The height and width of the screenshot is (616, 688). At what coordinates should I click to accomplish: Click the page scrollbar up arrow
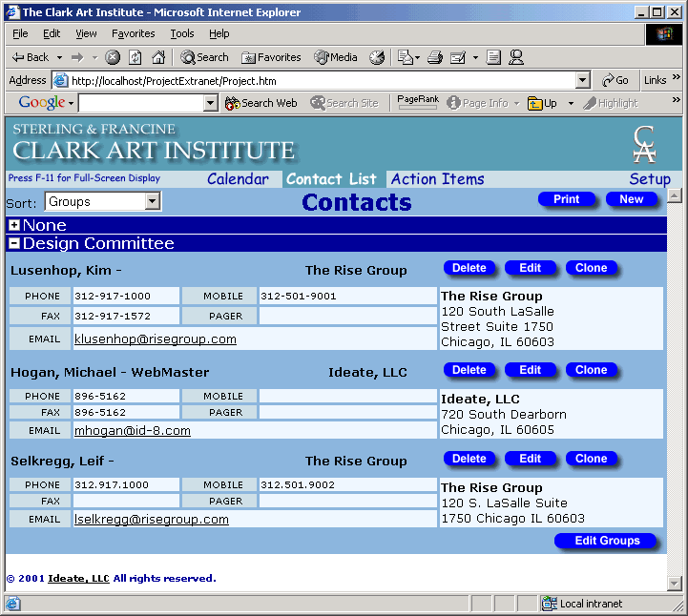coord(674,195)
